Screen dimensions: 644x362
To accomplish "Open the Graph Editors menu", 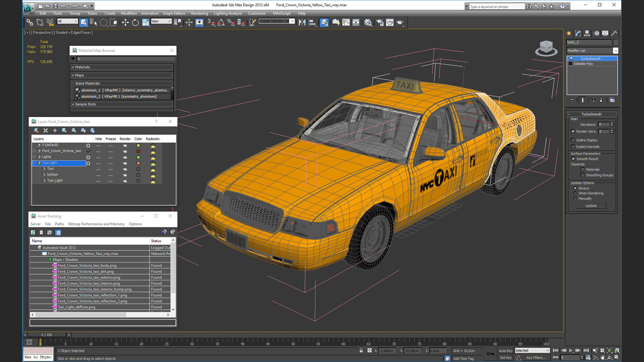I will (x=174, y=13).
